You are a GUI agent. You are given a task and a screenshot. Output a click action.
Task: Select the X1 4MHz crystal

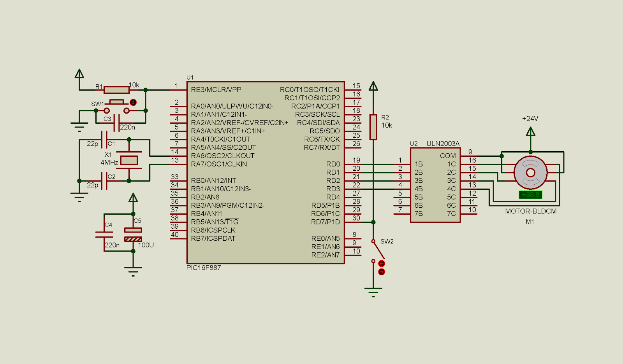[129, 160]
